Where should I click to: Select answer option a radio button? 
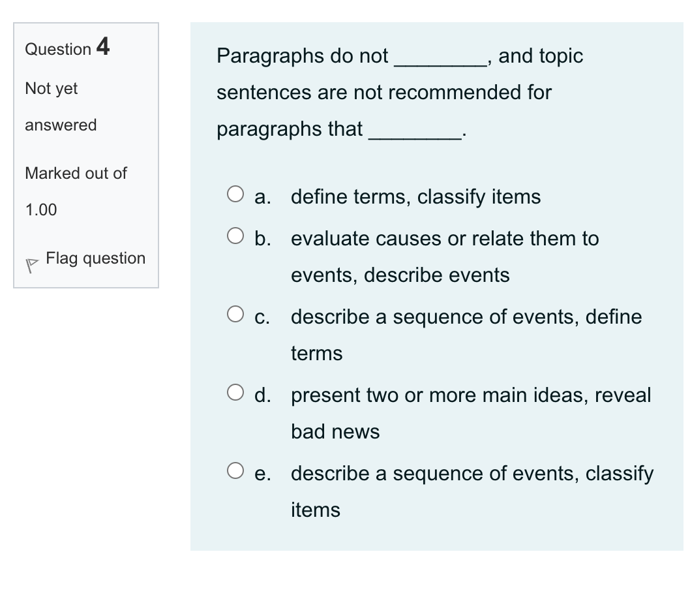pos(235,192)
